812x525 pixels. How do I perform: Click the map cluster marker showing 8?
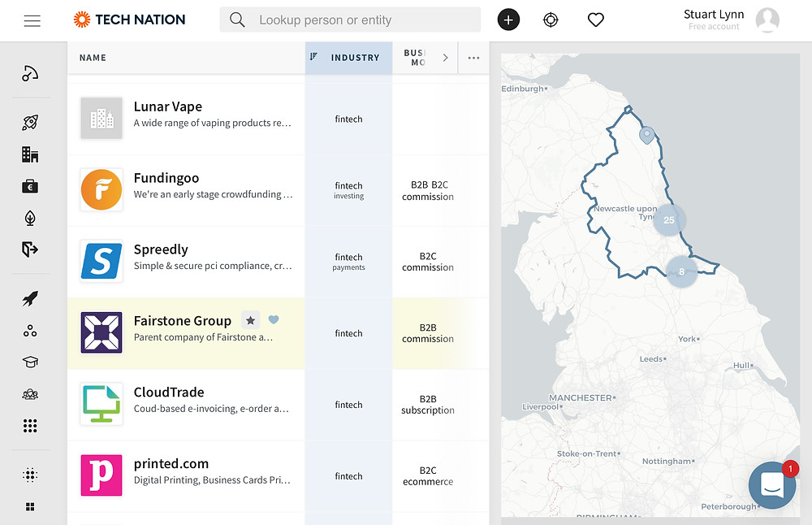681,271
